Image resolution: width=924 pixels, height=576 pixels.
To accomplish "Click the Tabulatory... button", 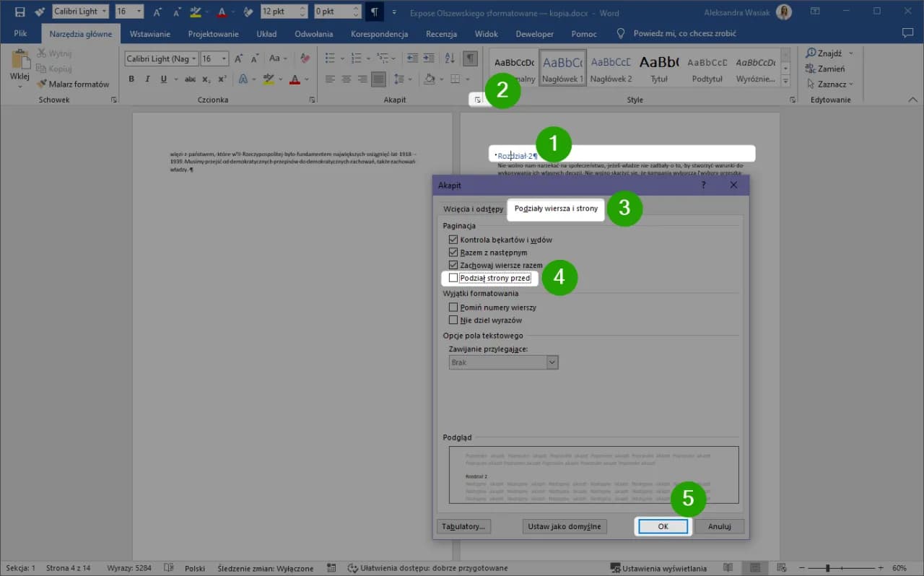I will pyautogui.click(x=464, y=526).
